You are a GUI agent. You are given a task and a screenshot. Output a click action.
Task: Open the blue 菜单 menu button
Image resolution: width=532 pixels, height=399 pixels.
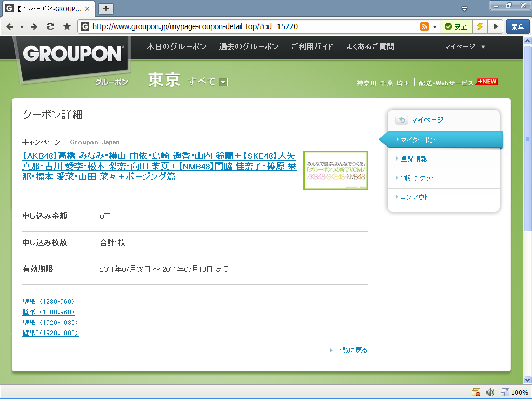[x=517, y=26]
